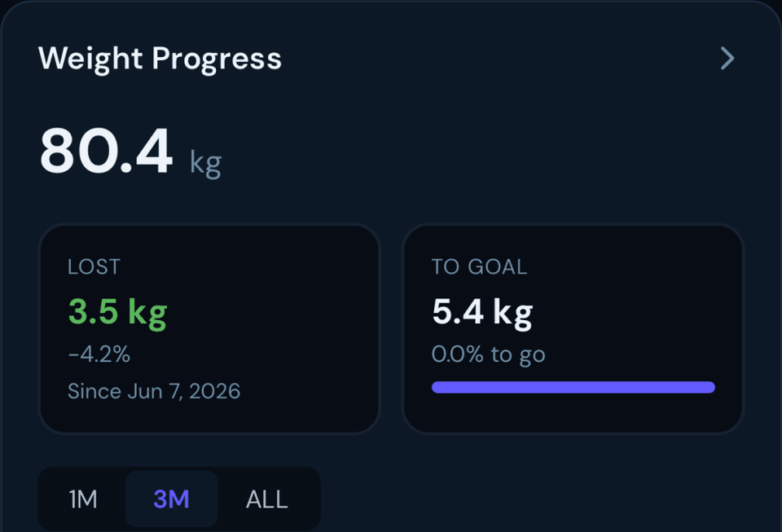Click the right end of goal progress bar
Viewport: 782px width, 532px height.
click(x=710, y=388)
